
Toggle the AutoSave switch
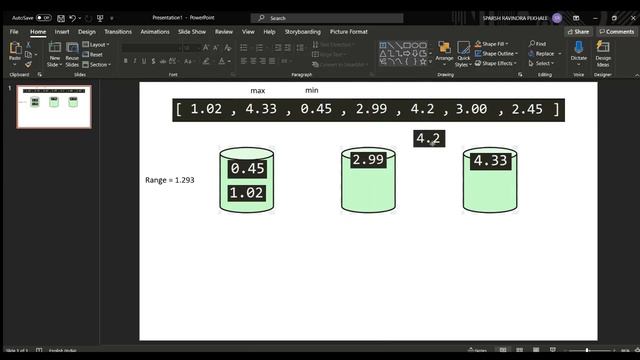(x=44, y=18)
